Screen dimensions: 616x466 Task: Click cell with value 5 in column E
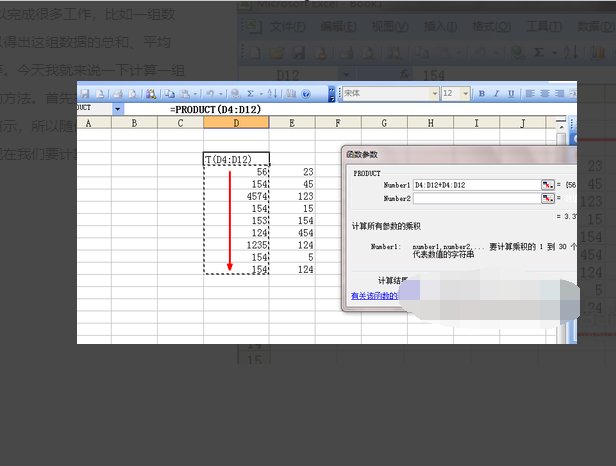(292, 257)
